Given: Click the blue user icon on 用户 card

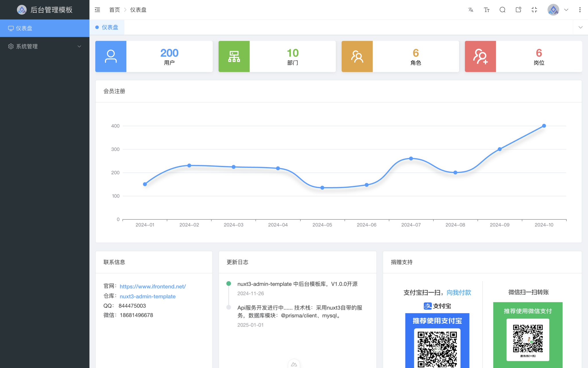Looking at the screenshot, I should [x=111, y=56].
